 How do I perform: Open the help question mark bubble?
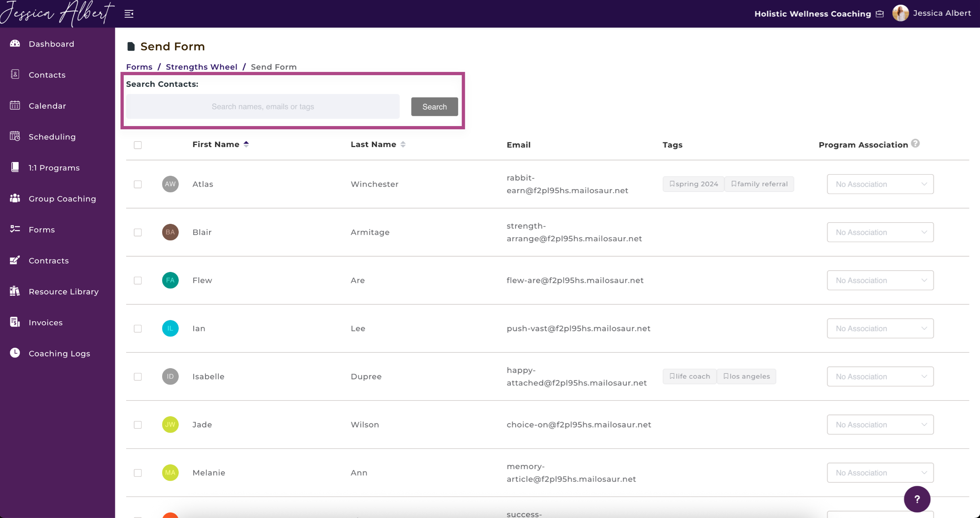917,499
